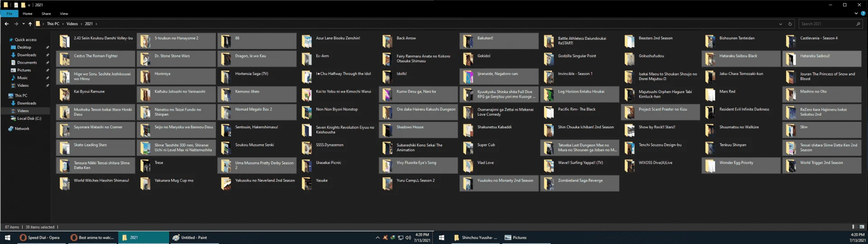Expand breadcrumb chevron after 2021
Viewport: 868px width, 244px height.
pyautogui.click(x=96, y=24)
